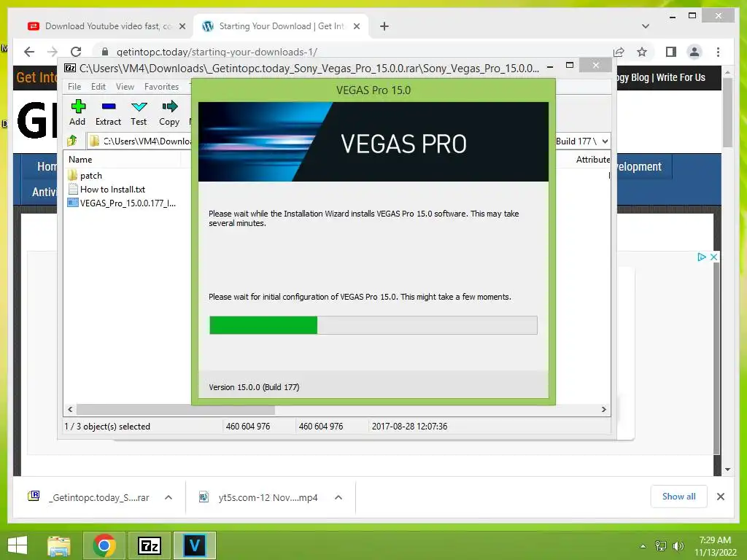
Task: Click the Chrome address bar URL
Action: coord(217,52)
